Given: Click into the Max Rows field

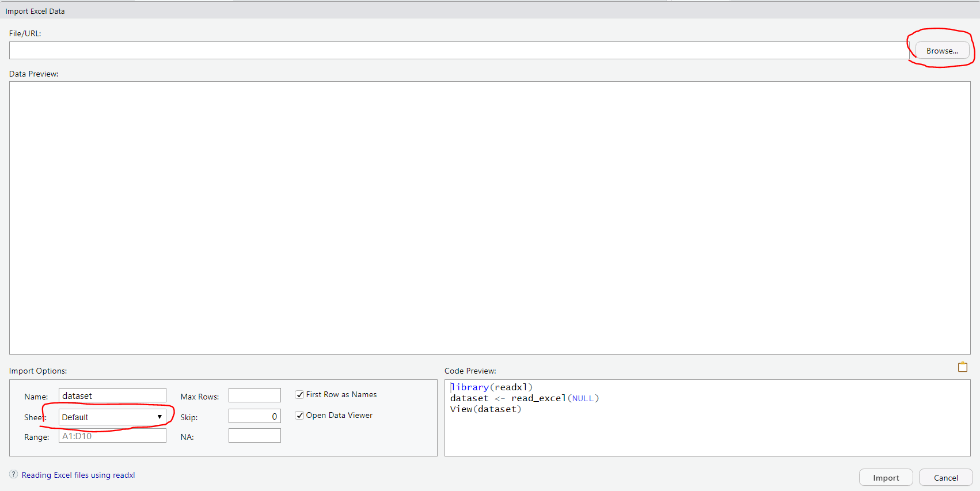Looking at the screenshot, I should click(x=255, y=395).
